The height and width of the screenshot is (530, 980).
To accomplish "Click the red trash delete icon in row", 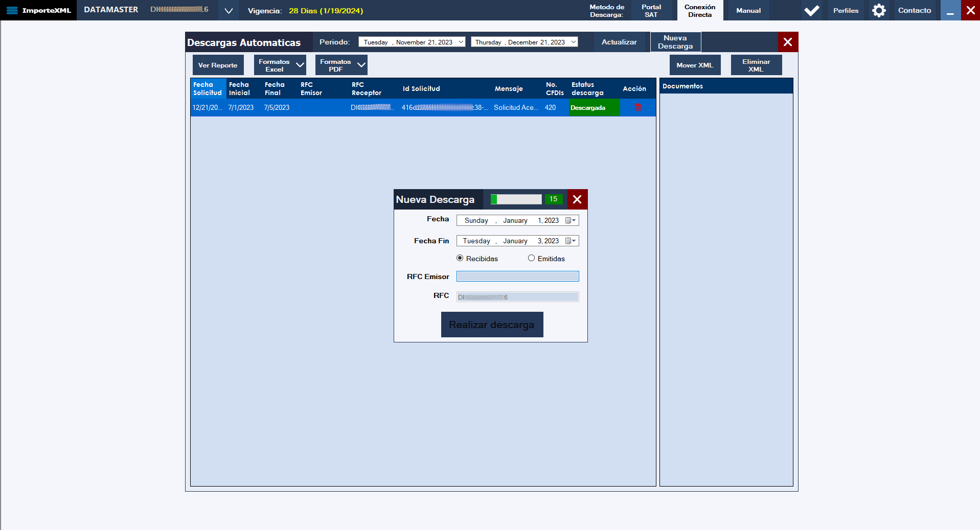I will point(637,107).
